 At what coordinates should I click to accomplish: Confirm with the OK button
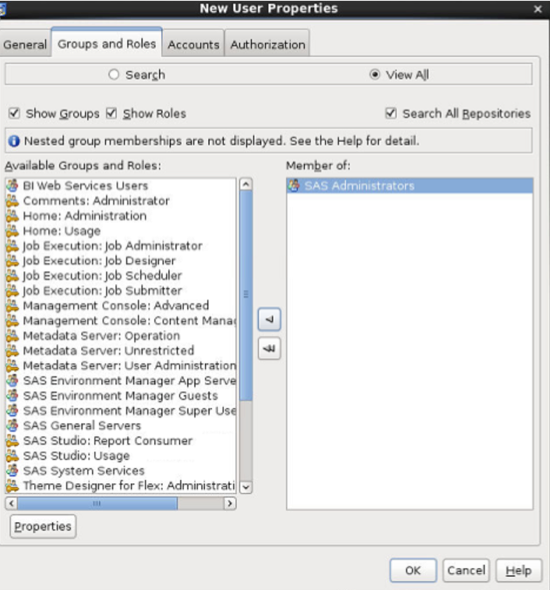pos(413,570)
